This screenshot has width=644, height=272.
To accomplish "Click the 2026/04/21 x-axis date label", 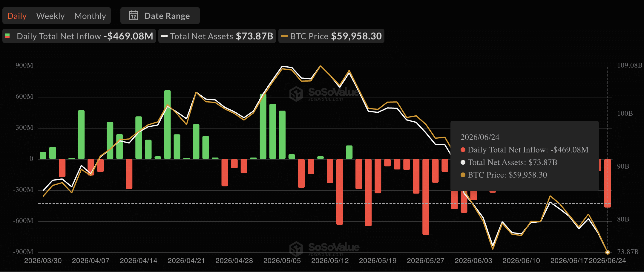I will pos(186,261).
